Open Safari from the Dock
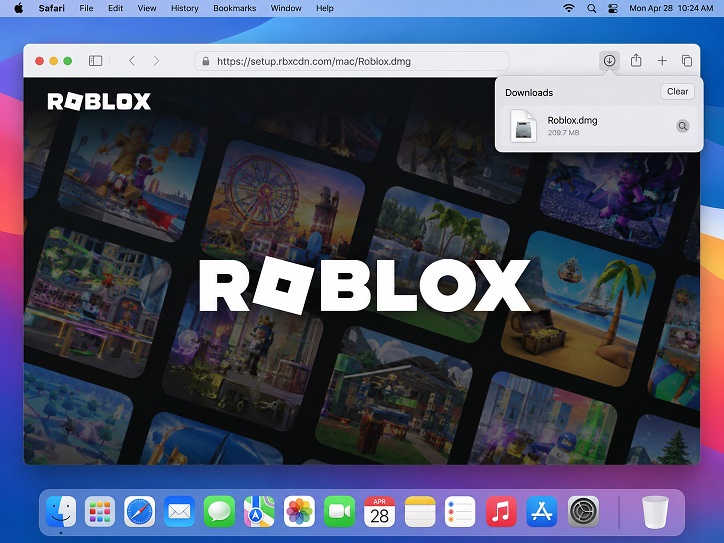Image resolution: width=724 pixels, height=543 pixels. click(x=139, y=511)
